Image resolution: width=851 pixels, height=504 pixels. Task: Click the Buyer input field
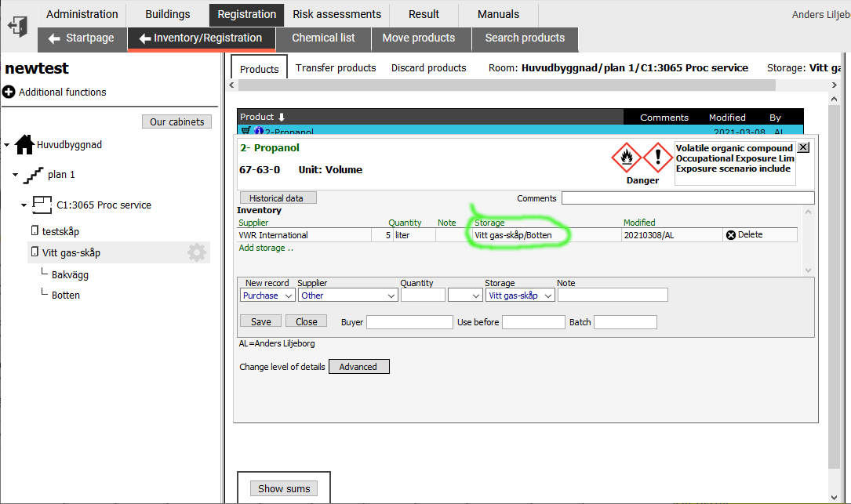click(409, 322)
